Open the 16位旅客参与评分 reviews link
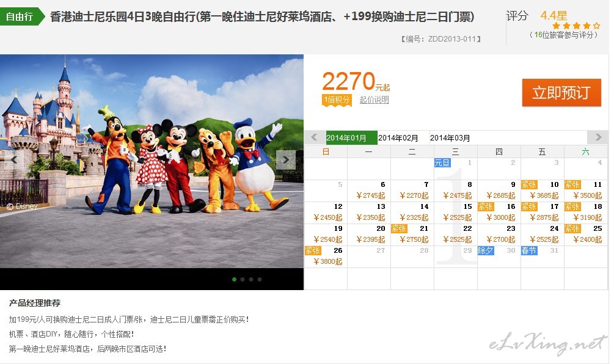Viewport: 614px width, 364px height. (563, 35)
